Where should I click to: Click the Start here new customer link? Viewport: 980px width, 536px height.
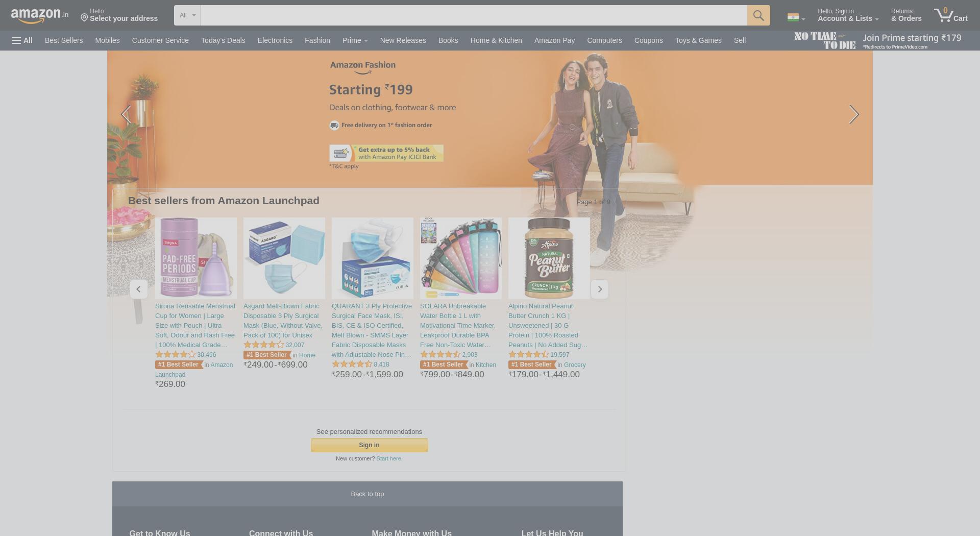coord(389,458)
